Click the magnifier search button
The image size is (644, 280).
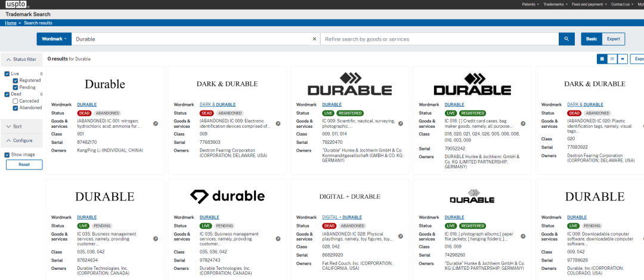click(x=566, y=39)
